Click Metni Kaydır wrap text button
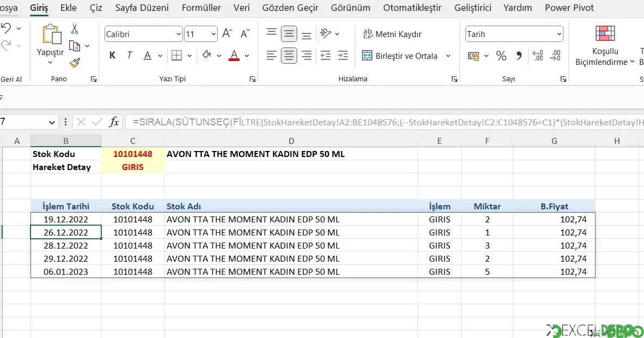644x338 pixels. pos(392,34)
